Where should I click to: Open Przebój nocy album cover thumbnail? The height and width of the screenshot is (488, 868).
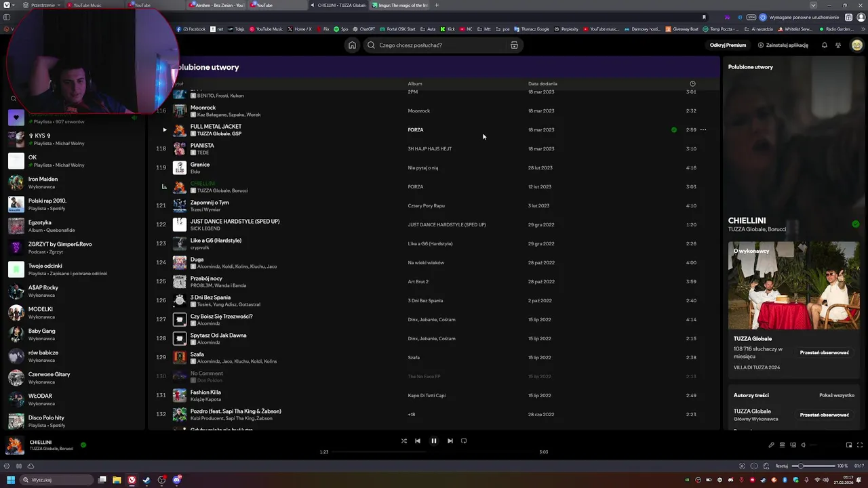click(x=180, y=281)
